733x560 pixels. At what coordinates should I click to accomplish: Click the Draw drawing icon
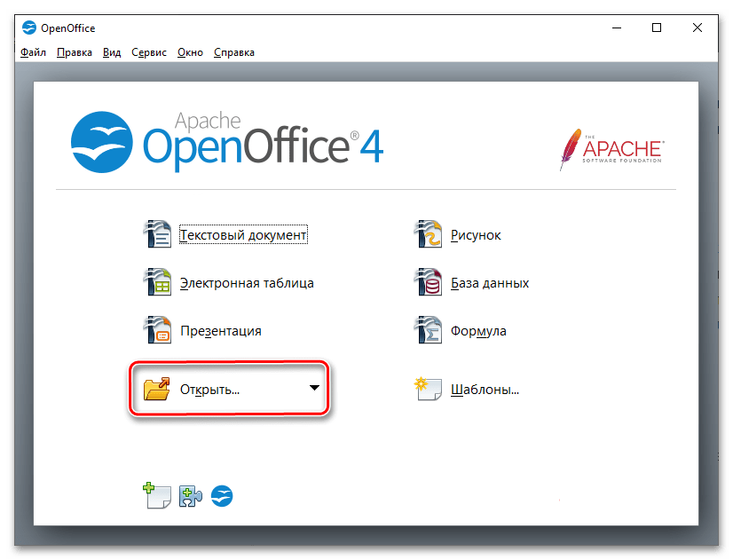[428, 234]
